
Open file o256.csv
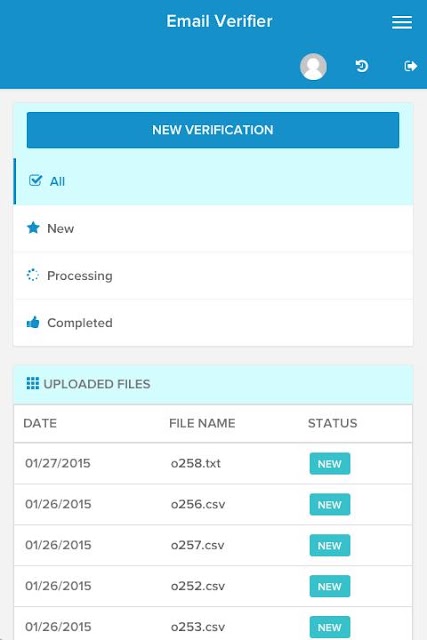tap(198, 504)
